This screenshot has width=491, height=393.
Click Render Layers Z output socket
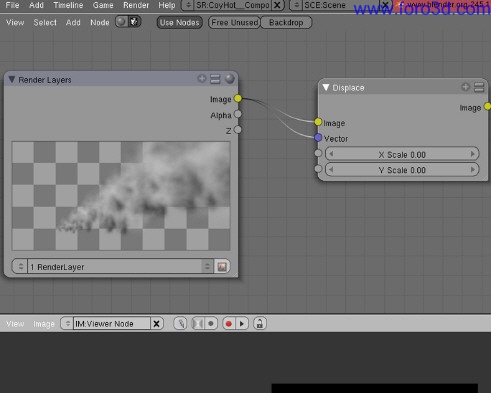(x=238, y=129)
